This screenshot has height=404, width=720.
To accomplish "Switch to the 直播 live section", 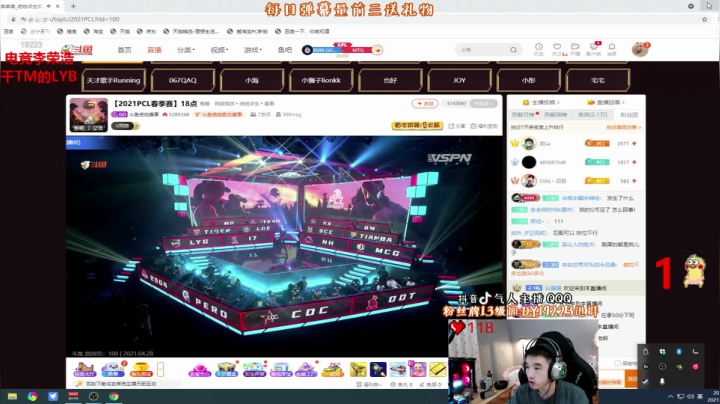I will (154, 50).
